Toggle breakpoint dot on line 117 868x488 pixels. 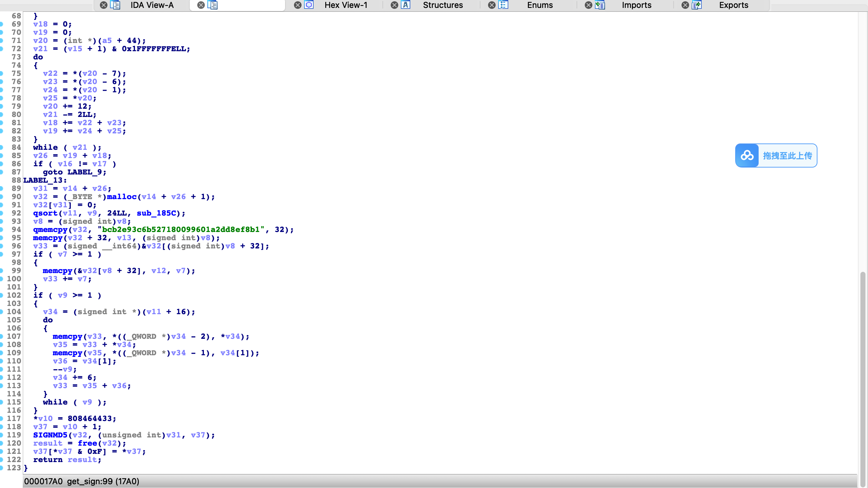coord(2,418)
